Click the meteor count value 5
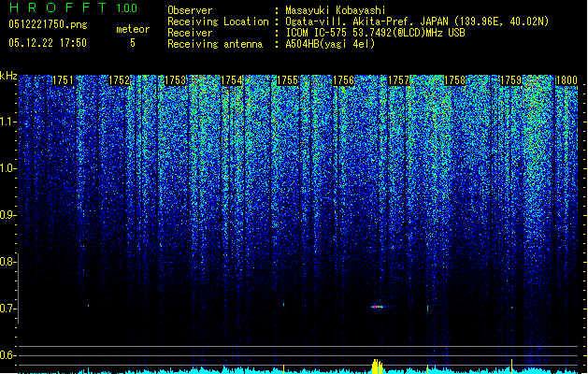 133,43
